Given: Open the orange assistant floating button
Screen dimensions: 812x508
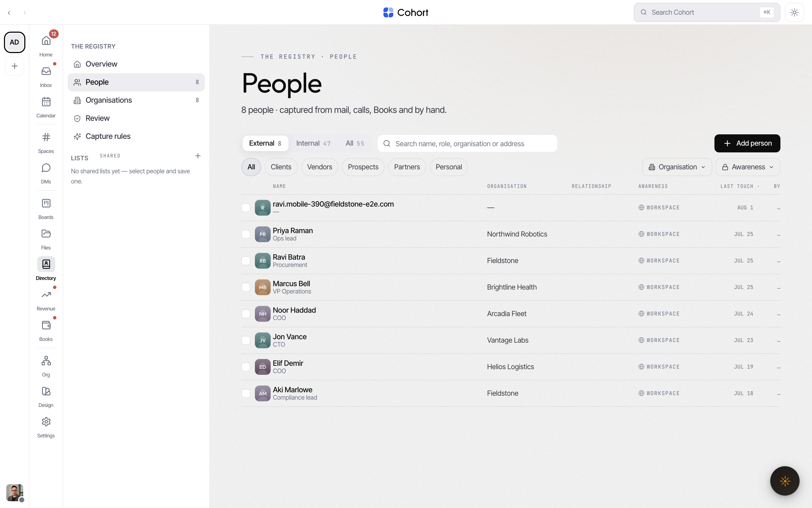Looking at the screenshot, I should click(785, 481).
